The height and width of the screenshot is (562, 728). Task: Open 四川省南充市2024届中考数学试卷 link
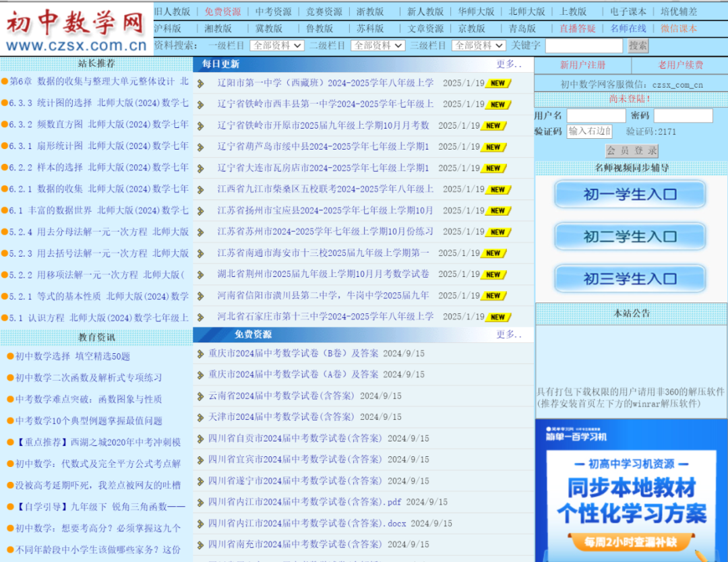click(x=295, y=544)
